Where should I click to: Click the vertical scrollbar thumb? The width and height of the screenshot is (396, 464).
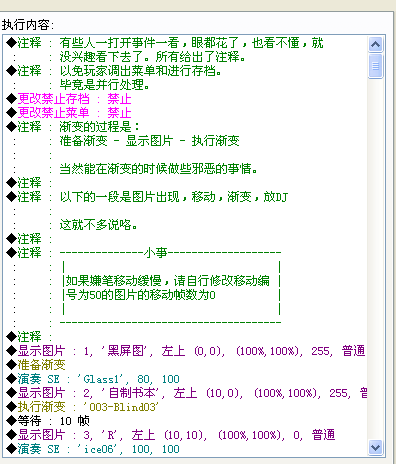pos(376,66)
